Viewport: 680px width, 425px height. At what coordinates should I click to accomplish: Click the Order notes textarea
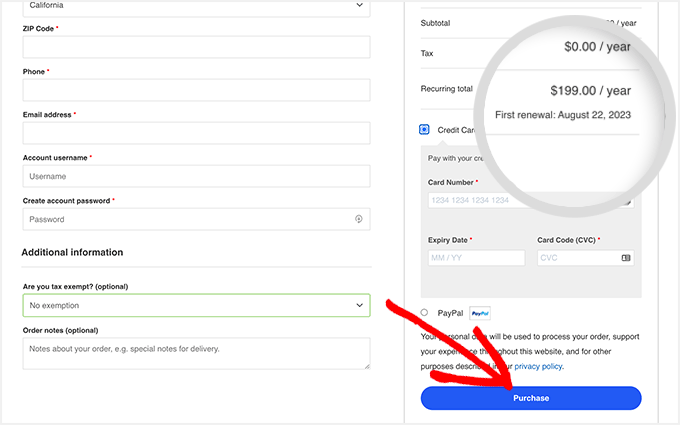click(196, 353)
